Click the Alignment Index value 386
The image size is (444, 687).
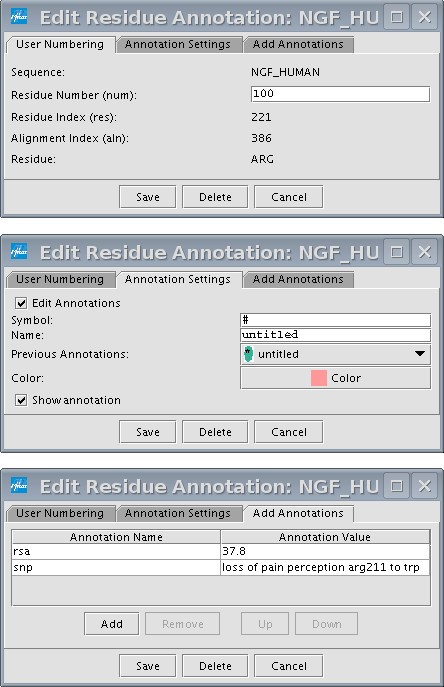coord(261,138)
